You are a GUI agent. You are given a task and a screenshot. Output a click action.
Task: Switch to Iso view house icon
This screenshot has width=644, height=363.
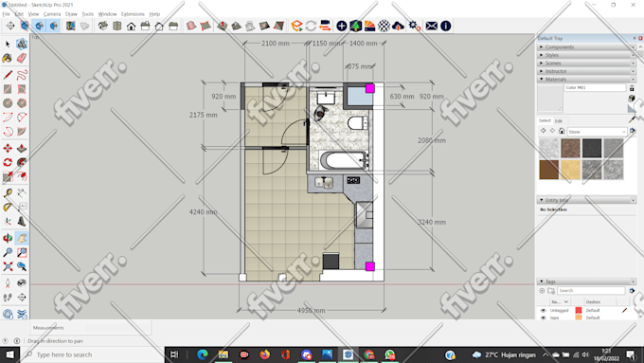point(102,26)
